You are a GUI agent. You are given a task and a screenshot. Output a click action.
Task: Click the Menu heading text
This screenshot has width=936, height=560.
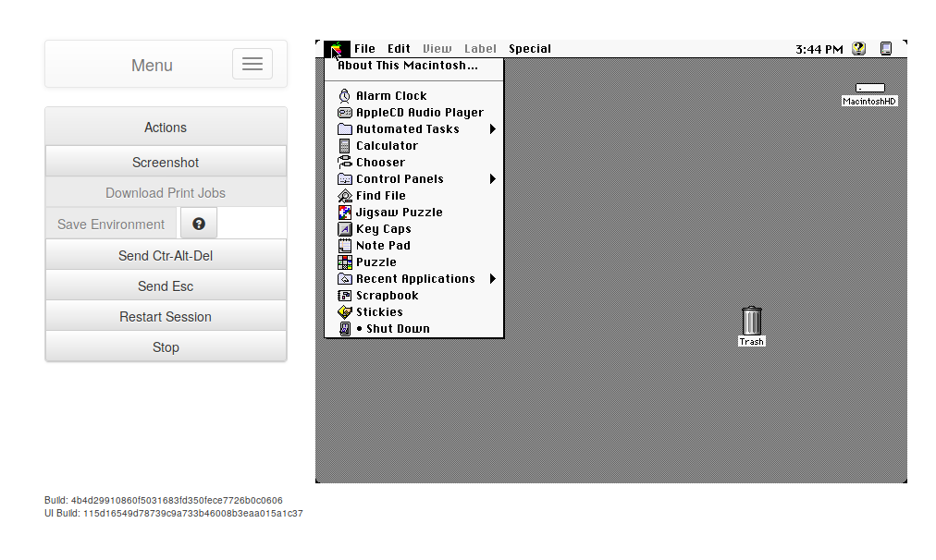[x=153, y=65]
